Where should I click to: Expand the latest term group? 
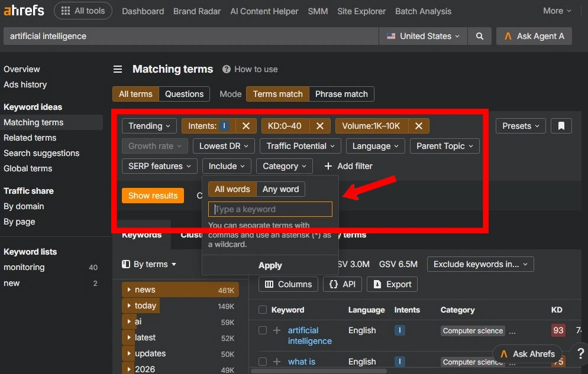(128, 337)
